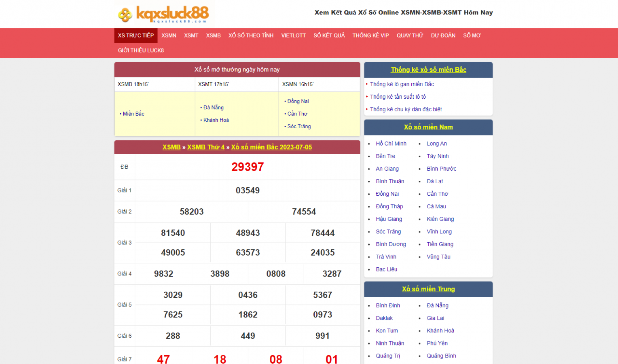Click the Bạc Liêu province link
This screenshot has height=364, width=618.
(x=386, y=269)
